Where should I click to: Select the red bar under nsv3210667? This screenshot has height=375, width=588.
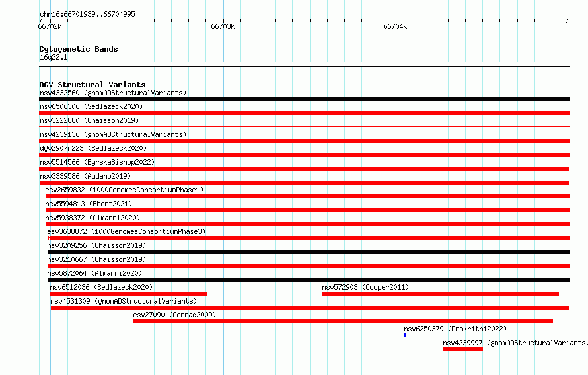[309, 266]
